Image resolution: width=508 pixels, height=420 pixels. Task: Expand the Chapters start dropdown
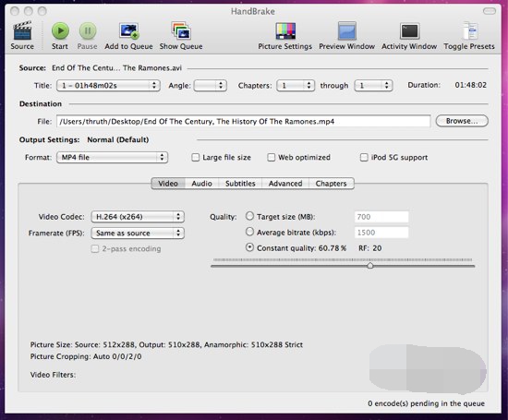click(x=296, y=86)
